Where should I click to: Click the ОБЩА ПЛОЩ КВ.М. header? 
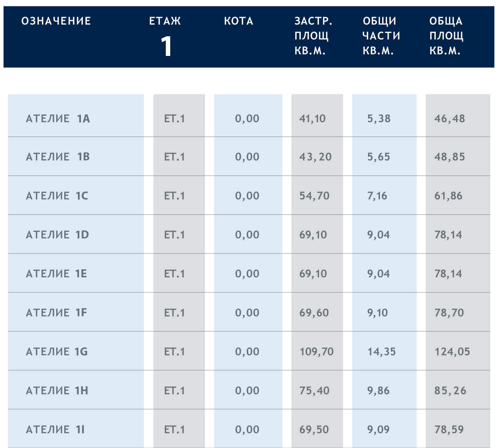[446, 36]
